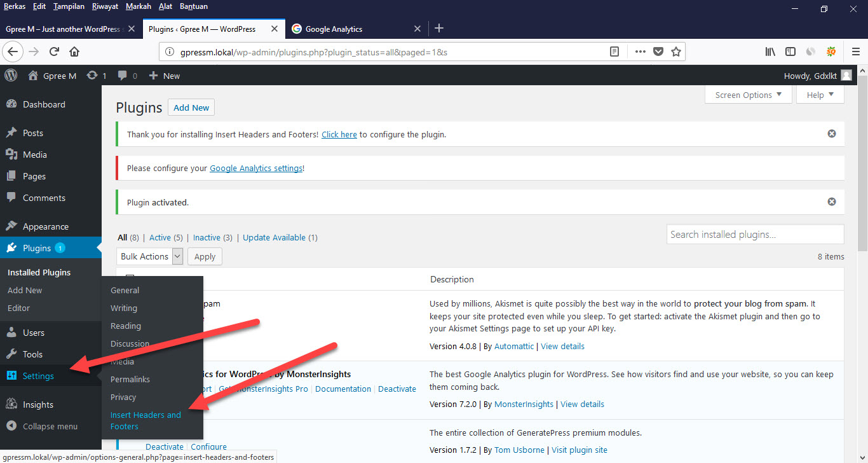Dismiss the 'Plugin activated' notice
The height and width of the screenshot is (463, 868).
click(x=831, y=202)
